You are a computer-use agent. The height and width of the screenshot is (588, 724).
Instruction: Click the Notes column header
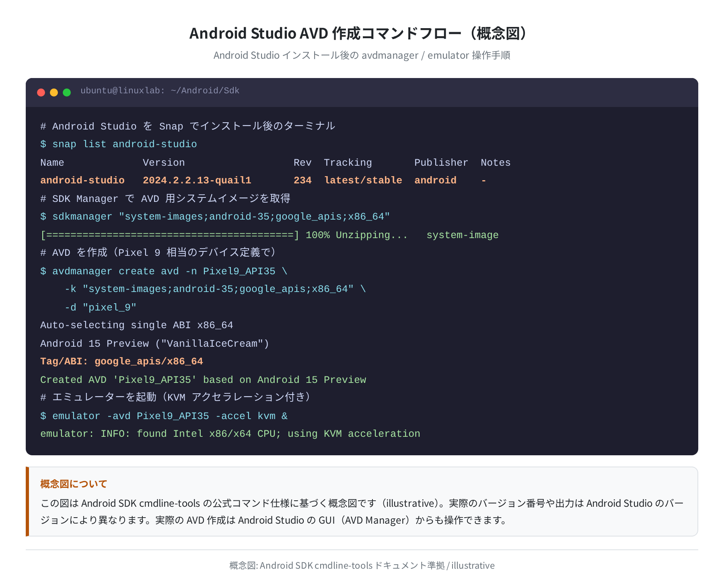coord(496,162)
